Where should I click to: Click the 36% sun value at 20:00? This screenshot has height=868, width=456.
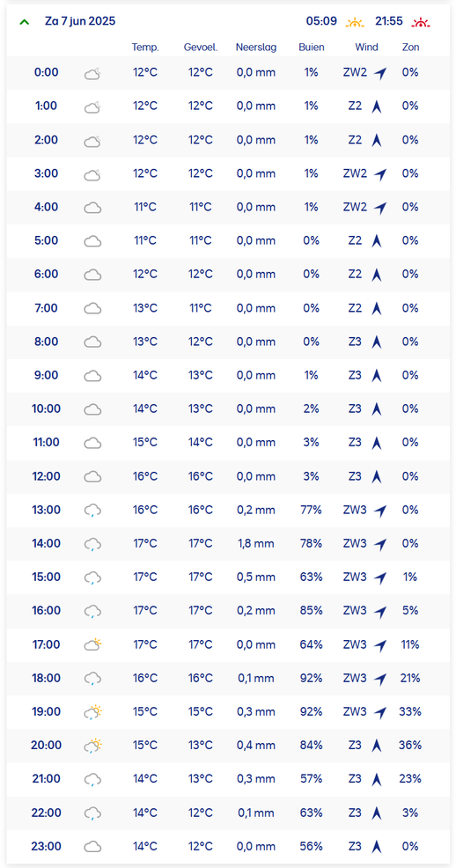(410, 745)
